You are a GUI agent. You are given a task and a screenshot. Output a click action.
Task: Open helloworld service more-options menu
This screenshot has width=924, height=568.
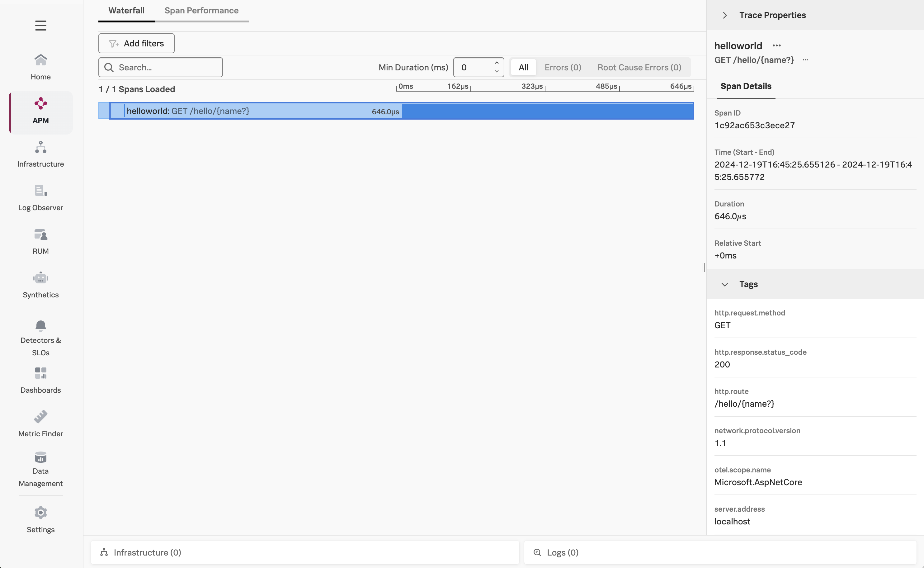pyautogui.click(x=776, y=46)
